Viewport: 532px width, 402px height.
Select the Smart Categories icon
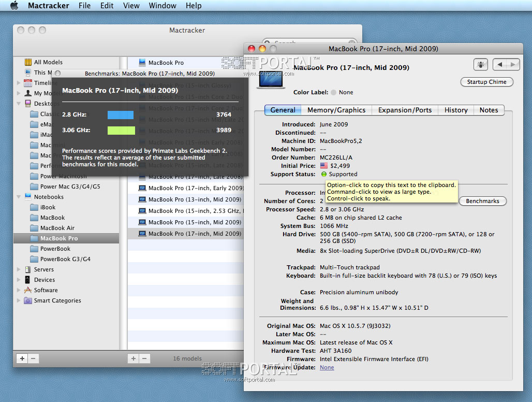[x=28, y=300]
